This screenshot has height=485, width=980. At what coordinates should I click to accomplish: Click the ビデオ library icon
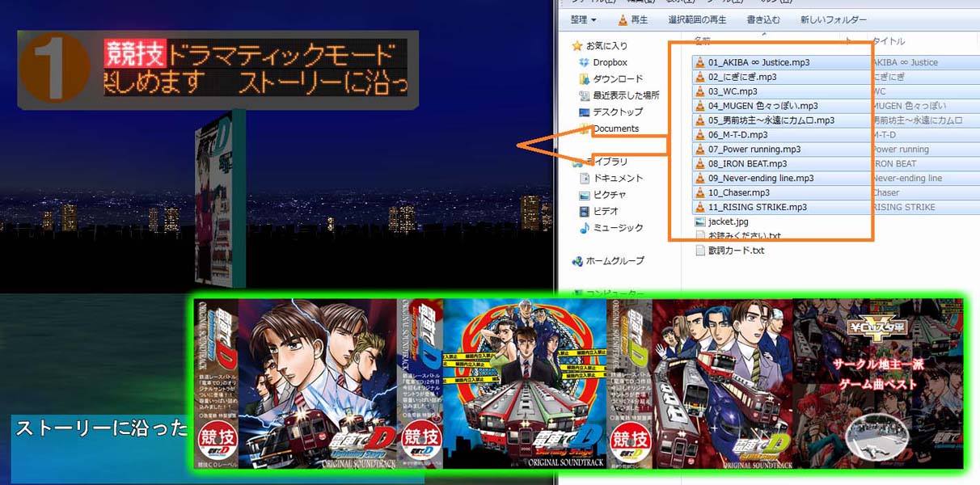(x=585, y=211)
